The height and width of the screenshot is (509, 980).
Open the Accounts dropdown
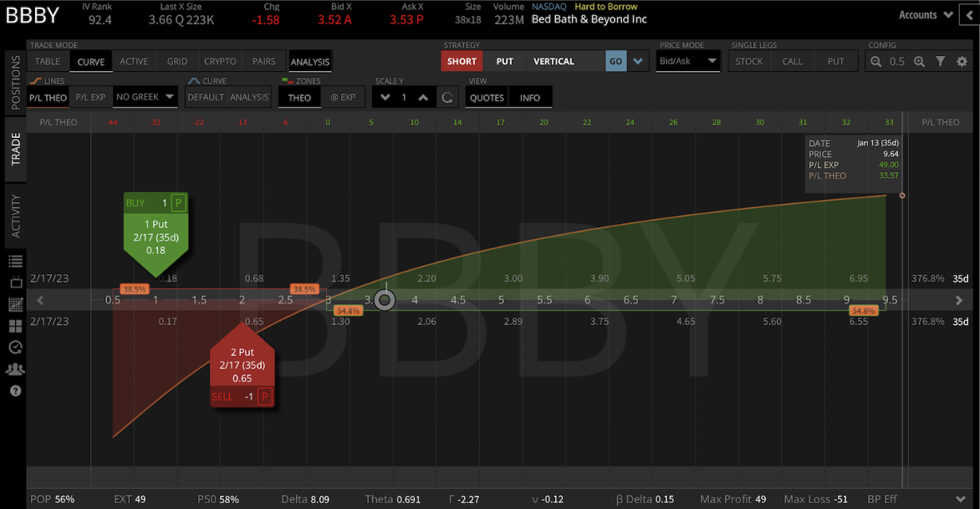point(925,15)
